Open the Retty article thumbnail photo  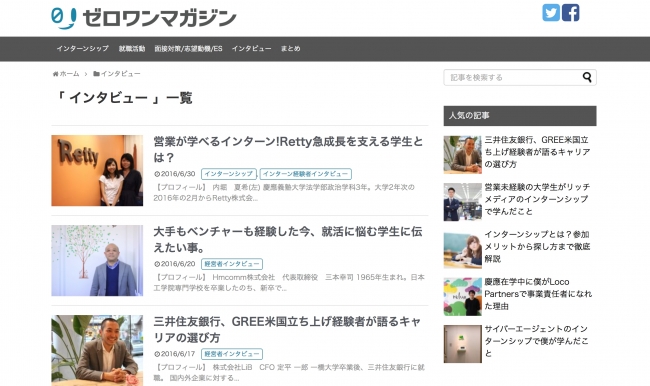coord(97,170)
